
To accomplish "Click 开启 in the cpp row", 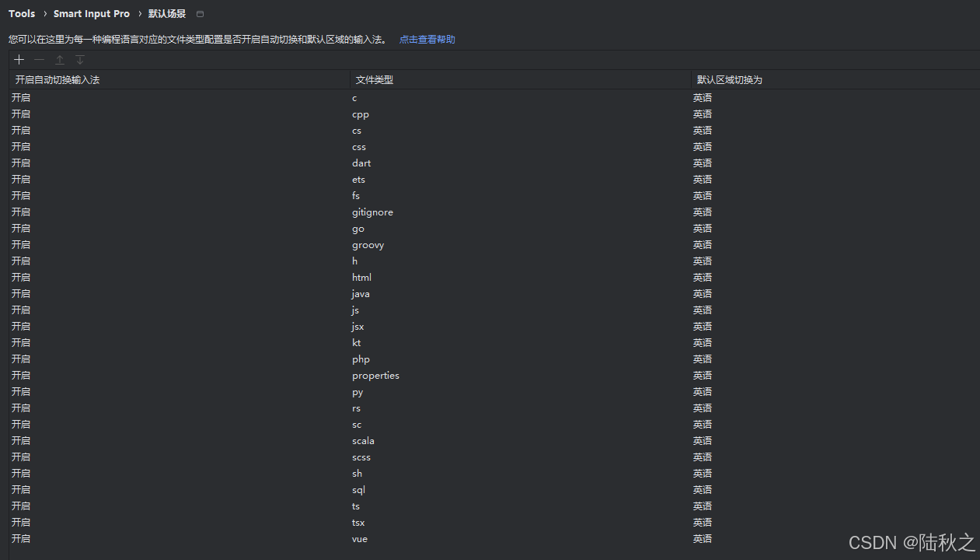I will coord(21,114).
